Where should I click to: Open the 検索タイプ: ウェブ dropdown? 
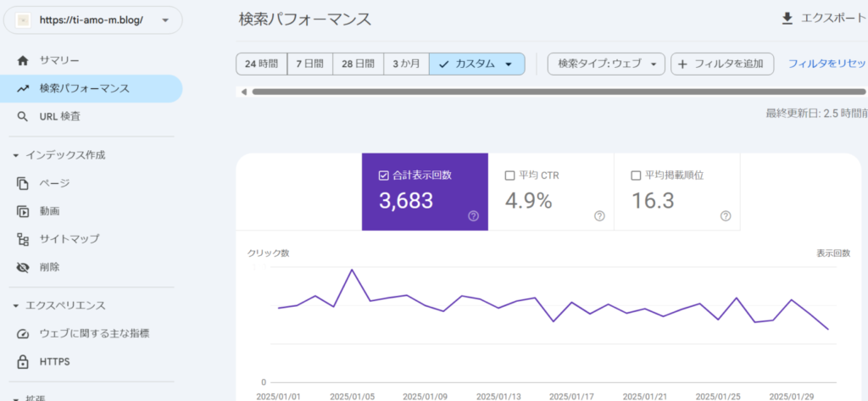click(x=606, y=64)
